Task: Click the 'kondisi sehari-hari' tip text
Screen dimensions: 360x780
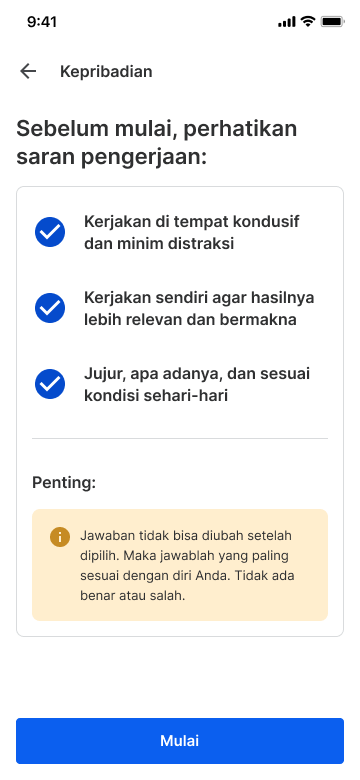Action: (x=156, y=395)
